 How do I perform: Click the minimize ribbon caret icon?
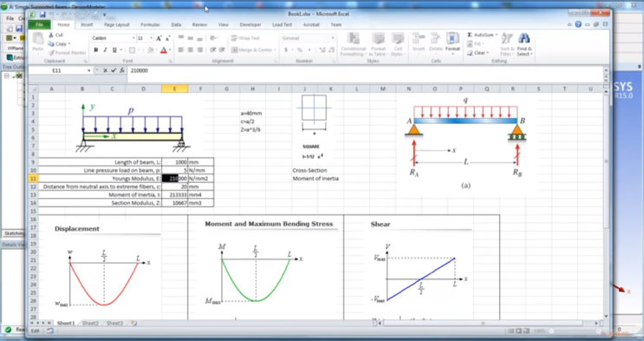[x=569, y=24]
